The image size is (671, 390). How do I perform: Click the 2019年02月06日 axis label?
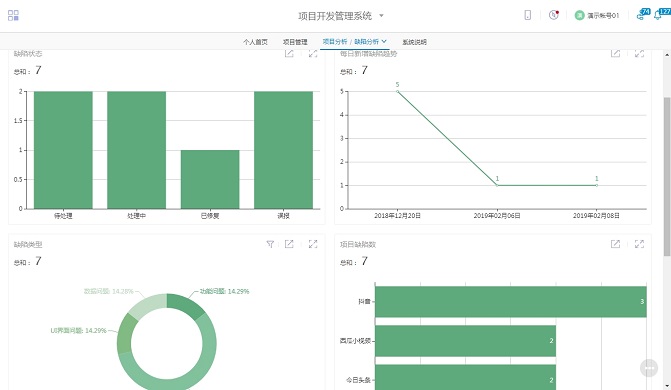pyautogui.click(x=497, y=216)
